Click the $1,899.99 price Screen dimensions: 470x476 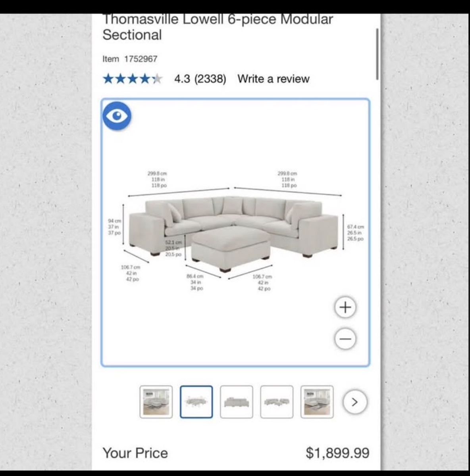pyautogui.click(x=337, y=453)
